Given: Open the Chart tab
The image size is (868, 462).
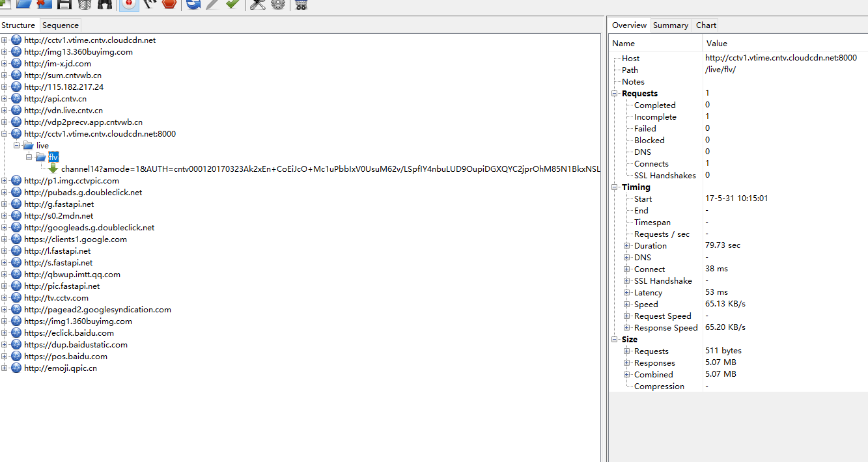Looking at the screenshot, I should pyautogui.click(x=706, y=25).
